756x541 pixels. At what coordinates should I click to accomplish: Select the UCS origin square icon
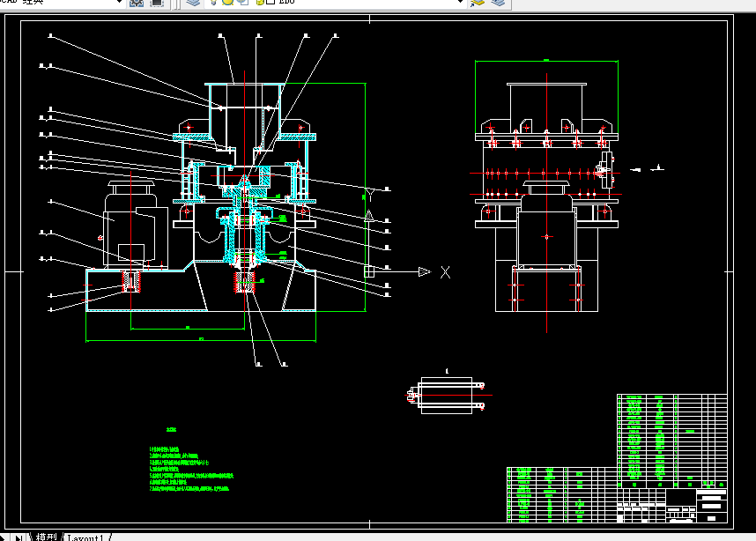point(369,271)
